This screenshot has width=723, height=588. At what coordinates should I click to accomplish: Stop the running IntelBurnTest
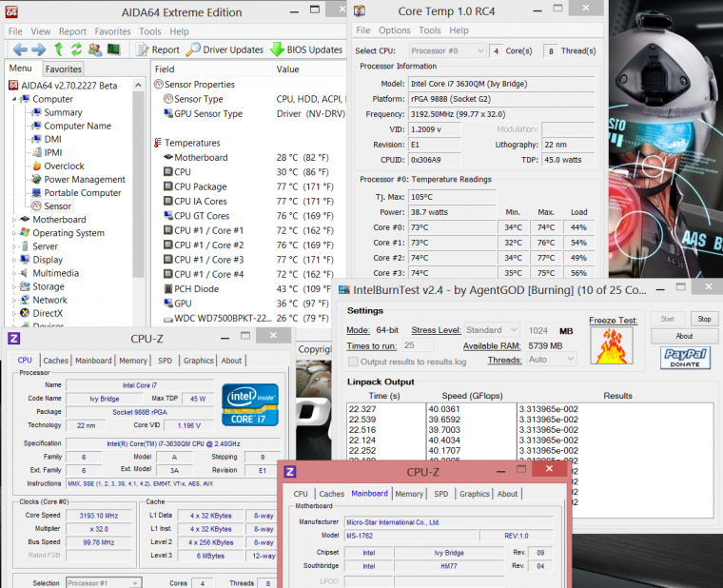(x=703, y=320)
